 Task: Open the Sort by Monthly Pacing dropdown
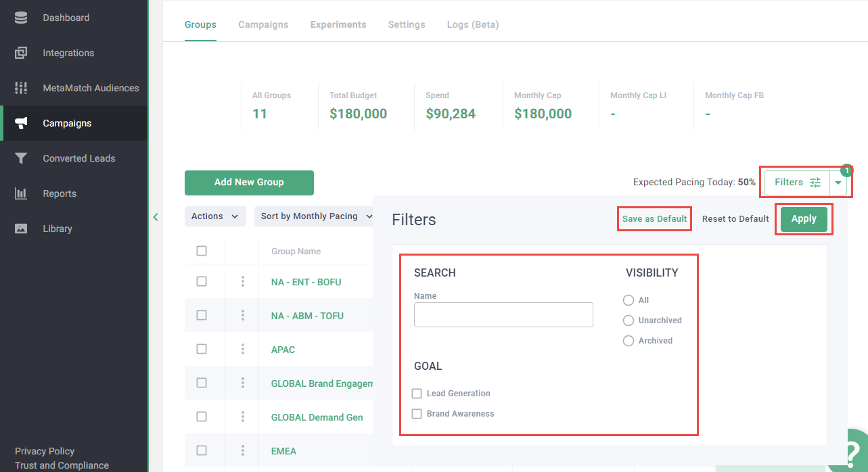coord(313,216)
